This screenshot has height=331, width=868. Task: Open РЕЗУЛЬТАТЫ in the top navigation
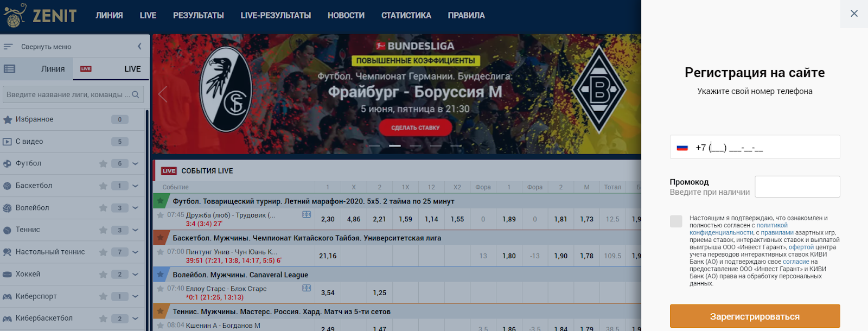pos(199,15)
